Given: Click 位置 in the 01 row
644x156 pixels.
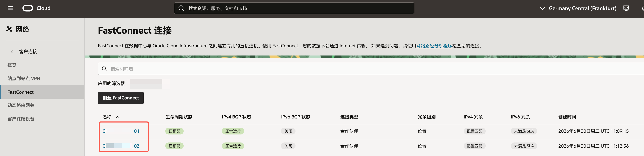Looking at the screenshot, I should point(422,131).
